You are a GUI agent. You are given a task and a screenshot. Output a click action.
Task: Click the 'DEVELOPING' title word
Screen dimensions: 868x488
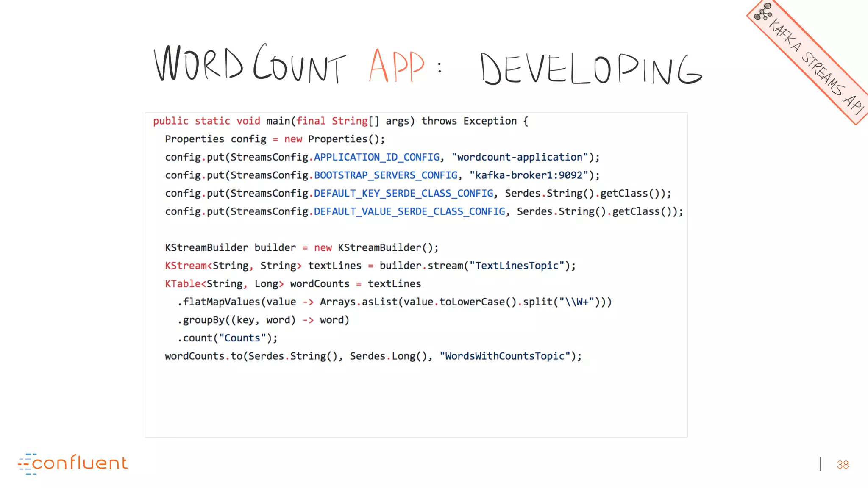[x=591, y=69]
